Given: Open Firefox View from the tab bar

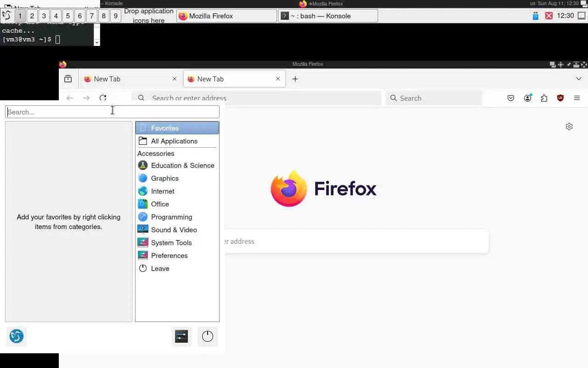Looking at the screenshot, I should click(x=68, y=79).
